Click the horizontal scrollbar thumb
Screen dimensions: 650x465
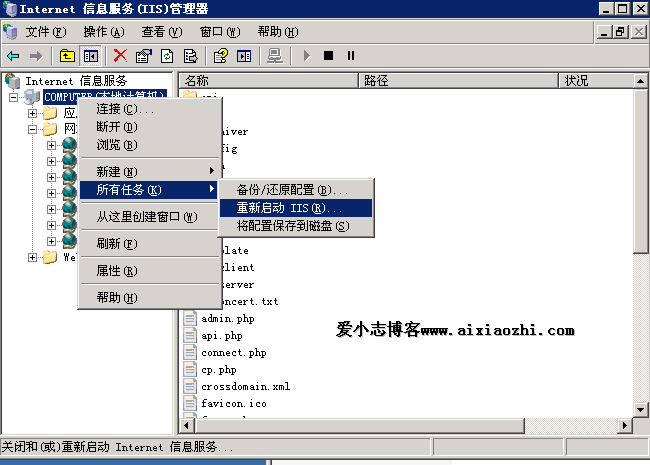tap(359, 425)
